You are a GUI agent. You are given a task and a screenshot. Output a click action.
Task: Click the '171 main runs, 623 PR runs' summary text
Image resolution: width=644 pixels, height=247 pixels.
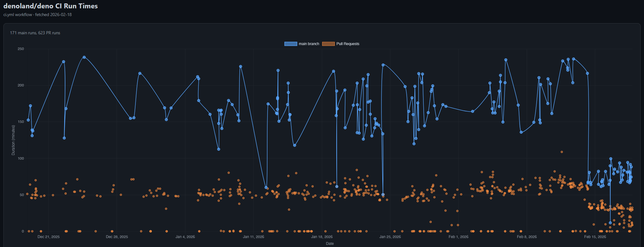pyautogui.click(x=35, y=33)
